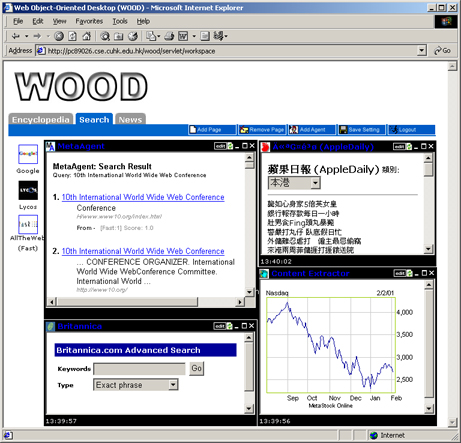Open the Edit with Word dropdown arrow
461x443 pixels.
pos(194,36)
